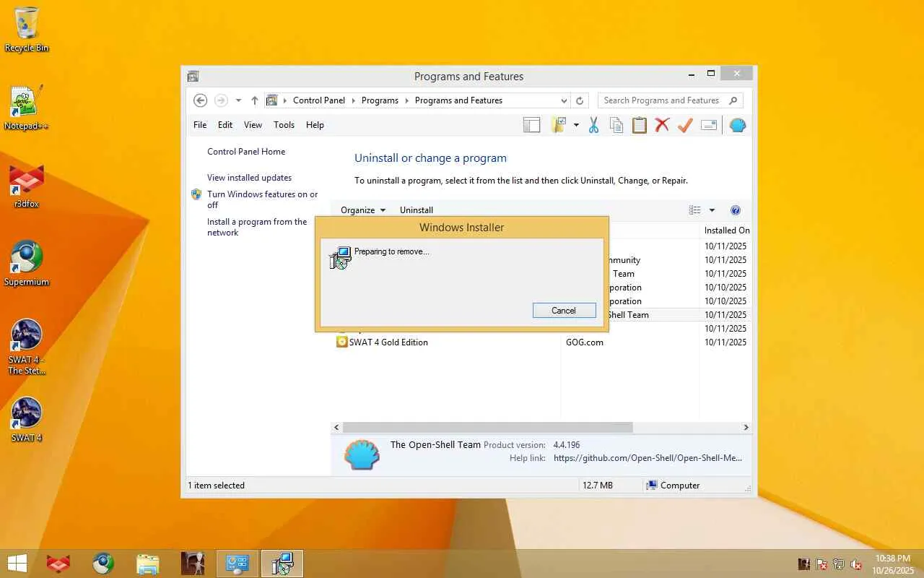
Task: Click Install a program from the network
Action: click(257, 227)
